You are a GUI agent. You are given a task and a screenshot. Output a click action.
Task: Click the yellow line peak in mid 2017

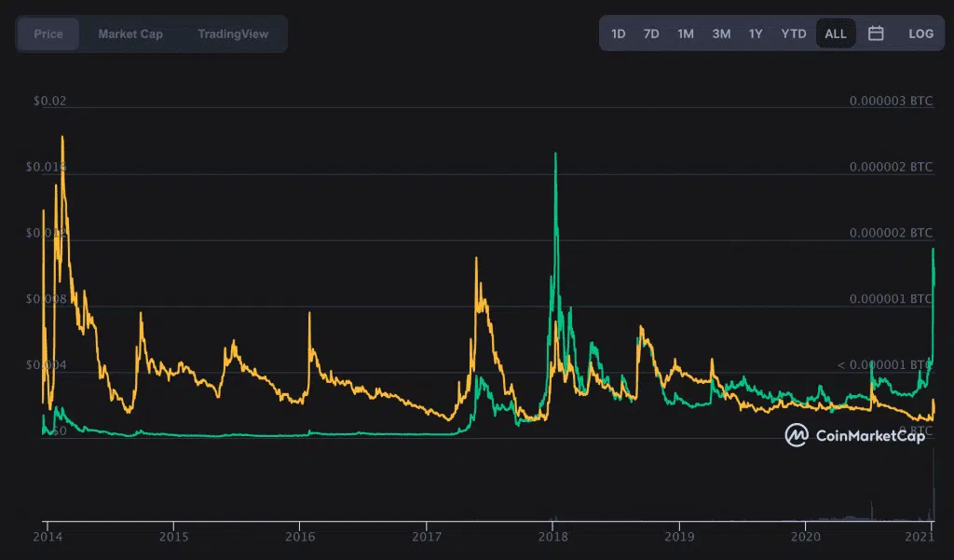(476, 259)
